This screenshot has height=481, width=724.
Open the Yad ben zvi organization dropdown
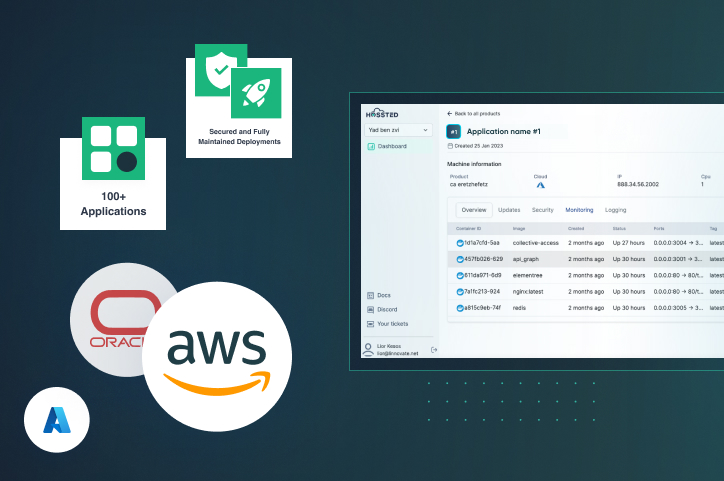(398, 130)
